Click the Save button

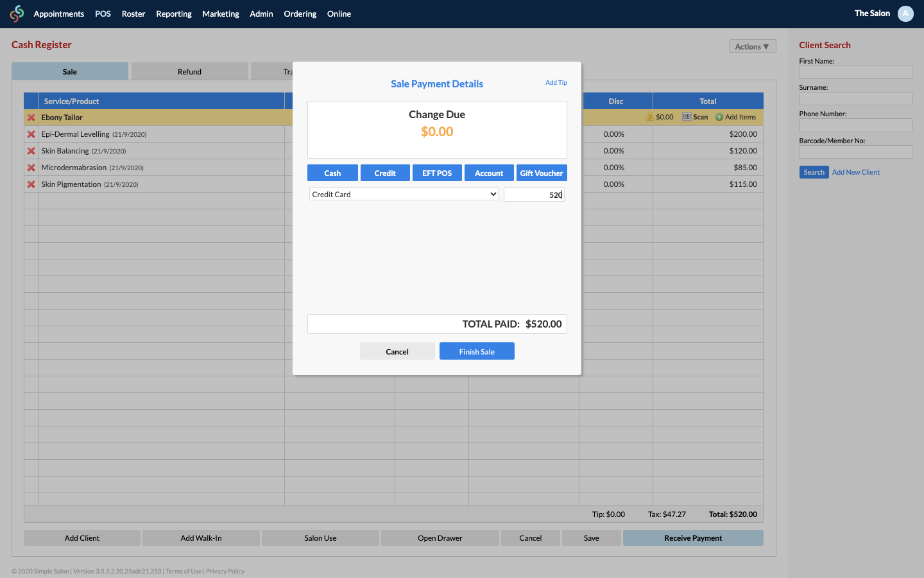pyautogui.click(x=592, y=538)
